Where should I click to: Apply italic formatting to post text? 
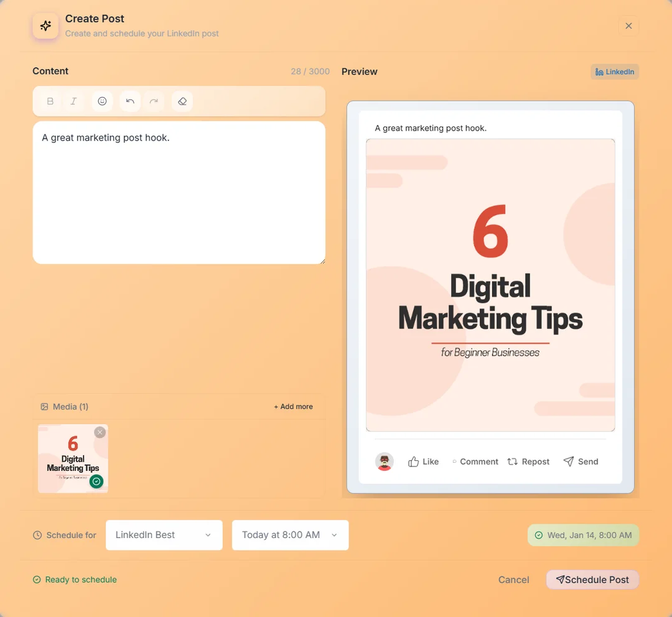click(74, 101)
